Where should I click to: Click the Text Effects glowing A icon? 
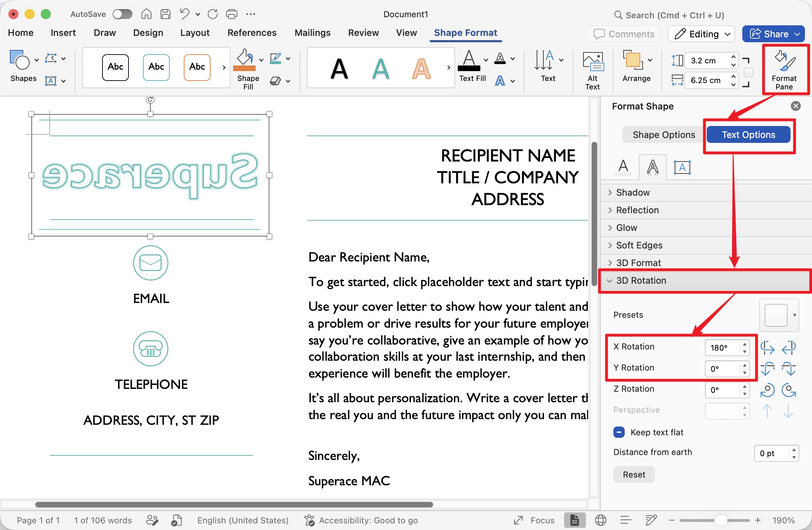click(500, 81)
